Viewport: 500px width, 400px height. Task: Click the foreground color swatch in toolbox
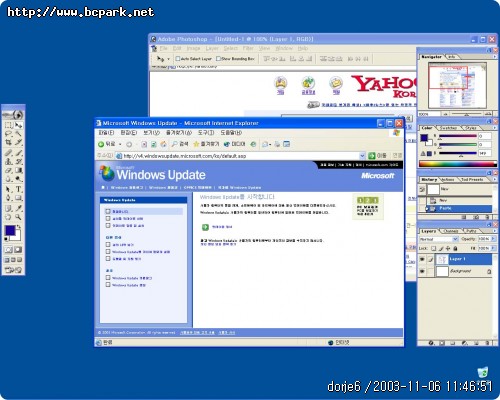point(10,230)
